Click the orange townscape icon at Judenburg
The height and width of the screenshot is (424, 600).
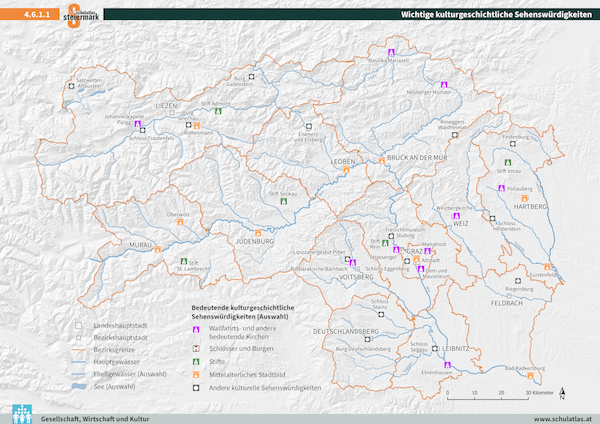point(258,233)
